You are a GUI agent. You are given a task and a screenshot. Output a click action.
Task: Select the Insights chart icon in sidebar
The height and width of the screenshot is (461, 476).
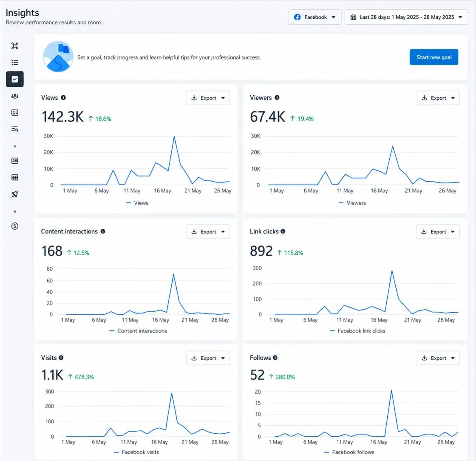coord(14,79)
